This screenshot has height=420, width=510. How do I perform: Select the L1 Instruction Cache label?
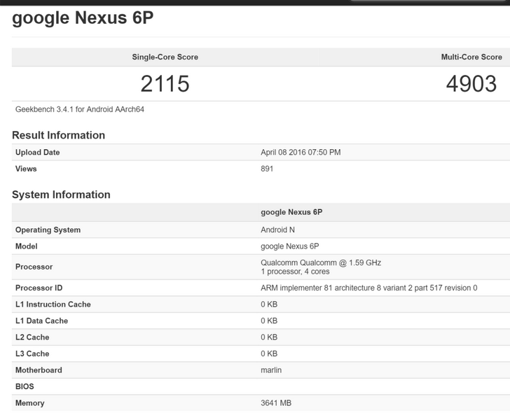coord(53,304)
